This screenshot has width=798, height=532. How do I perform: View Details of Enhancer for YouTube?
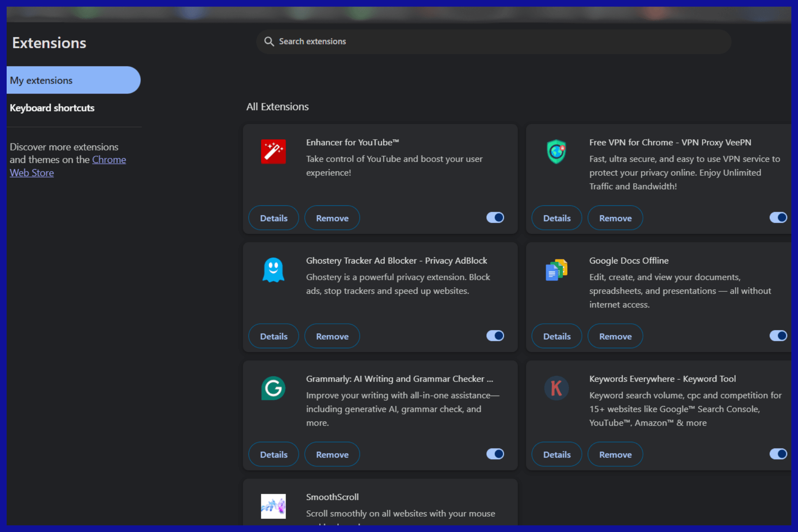273,217
